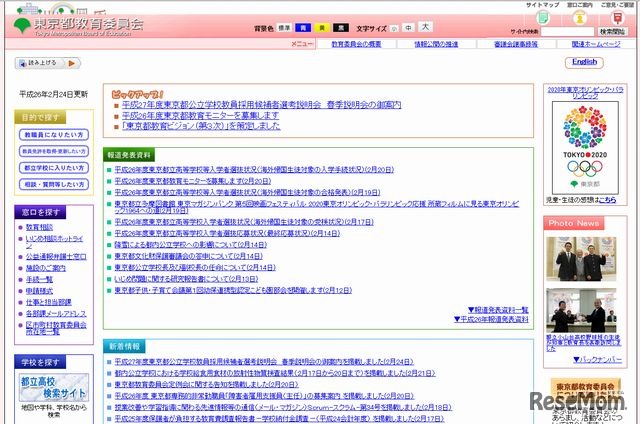Click the green ginkgo Tokyo logo
640x424 pixels.
22,25
